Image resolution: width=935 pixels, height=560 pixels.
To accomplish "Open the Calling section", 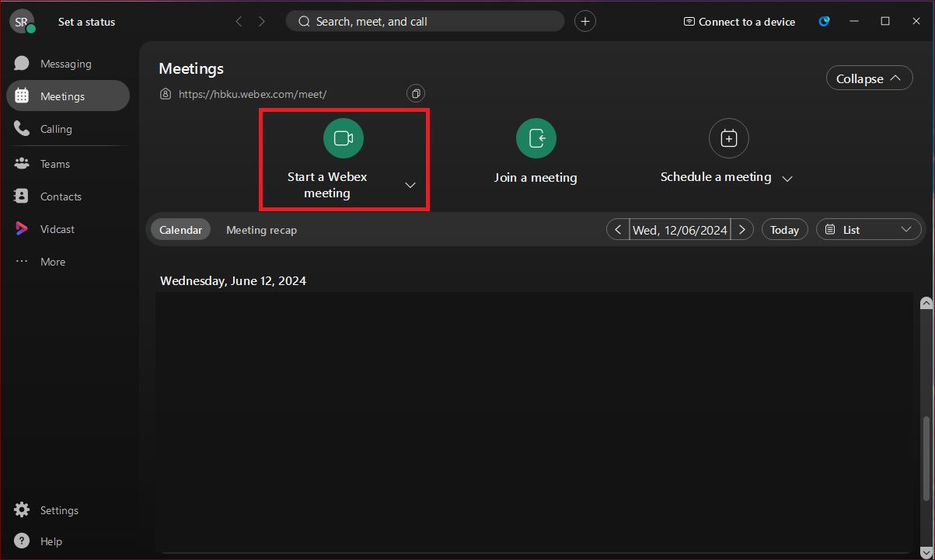I will pos(68,129).
